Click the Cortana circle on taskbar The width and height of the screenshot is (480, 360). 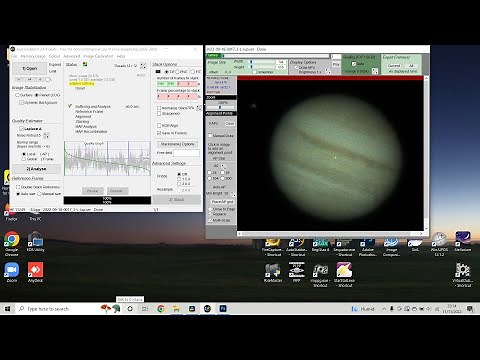pos(130,309)
